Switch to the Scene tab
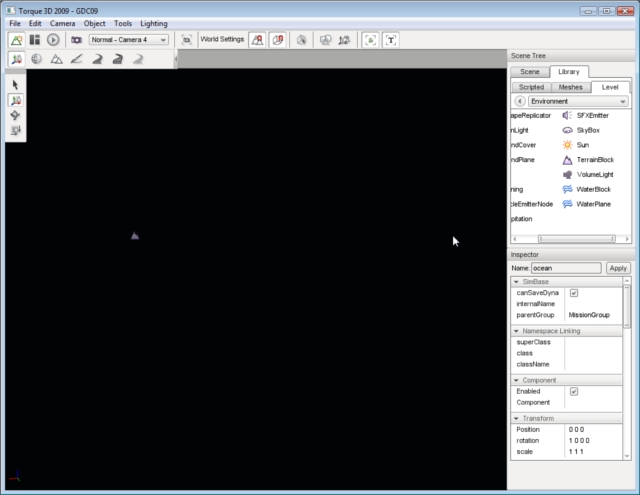This screenshot has width=640, height=495. click(x=530, y=72)
